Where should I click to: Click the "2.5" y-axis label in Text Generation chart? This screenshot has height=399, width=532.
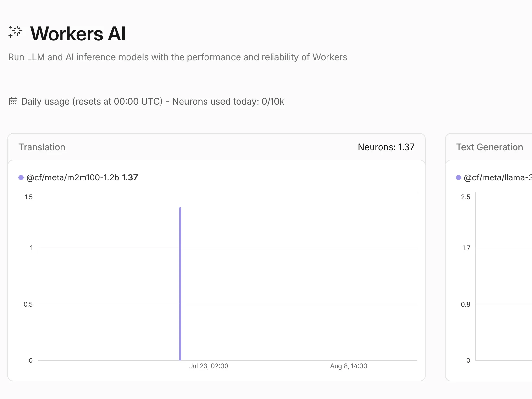point(466,197)
